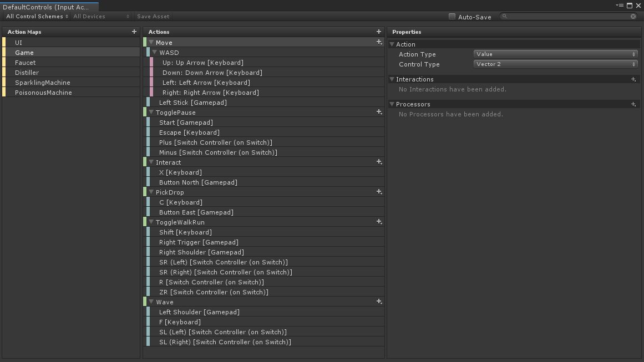The image size is (644, 362).
Task: Select Plus [Switch Controller] binding
Action: pos(265,142)
